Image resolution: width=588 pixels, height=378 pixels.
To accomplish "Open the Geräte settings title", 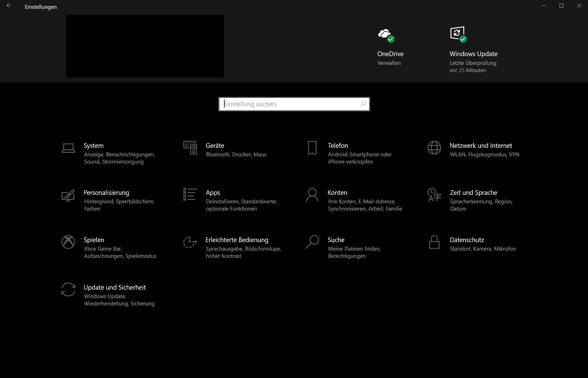I will 215,146.
